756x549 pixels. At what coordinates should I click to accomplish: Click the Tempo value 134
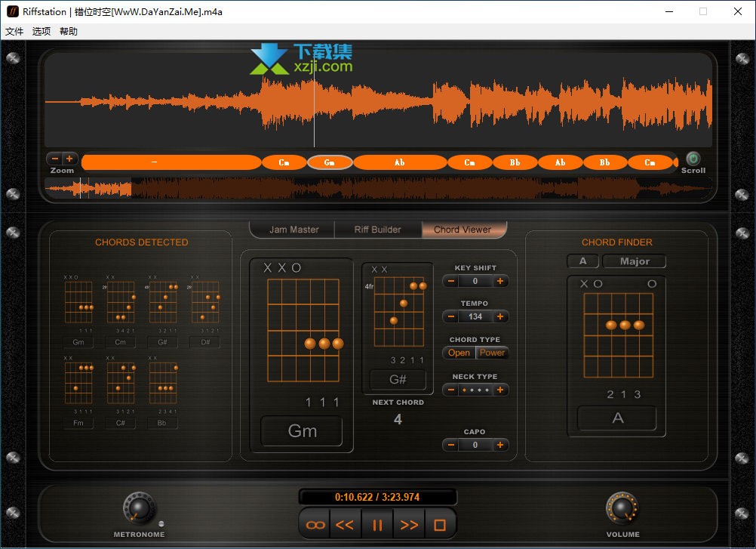coord(475,316)
